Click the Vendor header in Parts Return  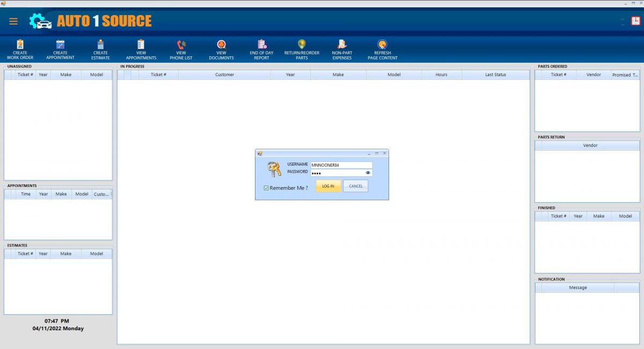pyautogui.click(x=590, y=145)
